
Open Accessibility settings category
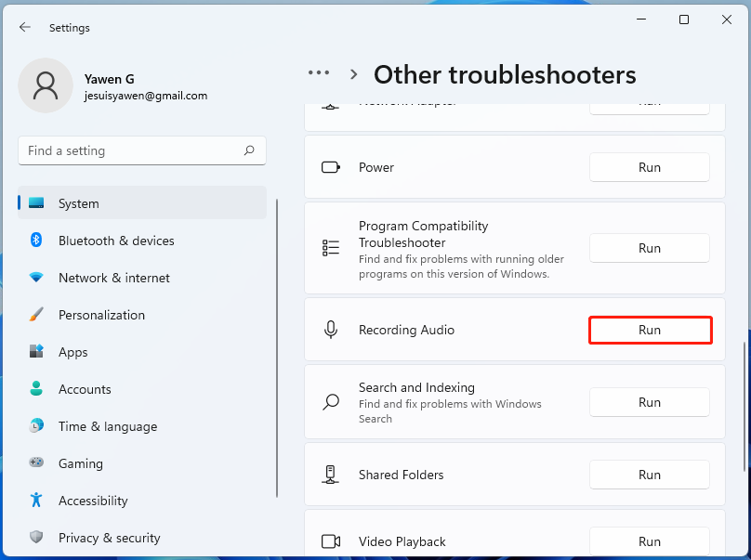coord(142,501)
